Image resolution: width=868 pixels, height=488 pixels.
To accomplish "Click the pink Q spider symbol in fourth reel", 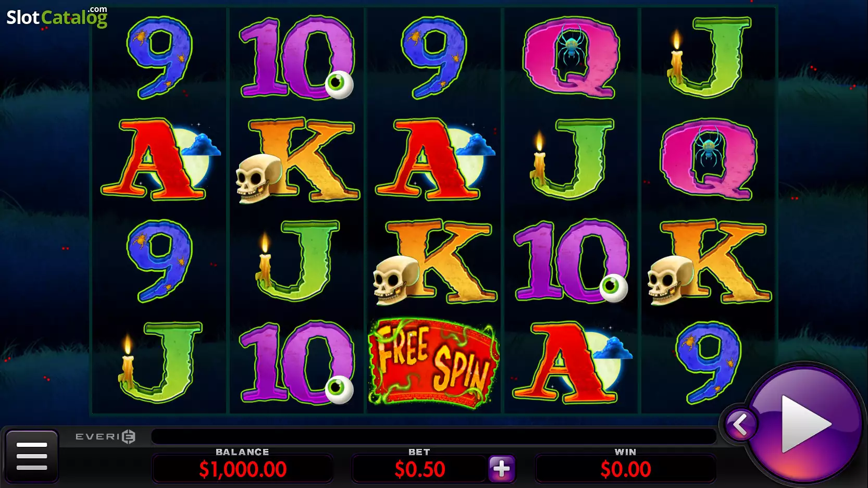I will (x=571, y=57).
